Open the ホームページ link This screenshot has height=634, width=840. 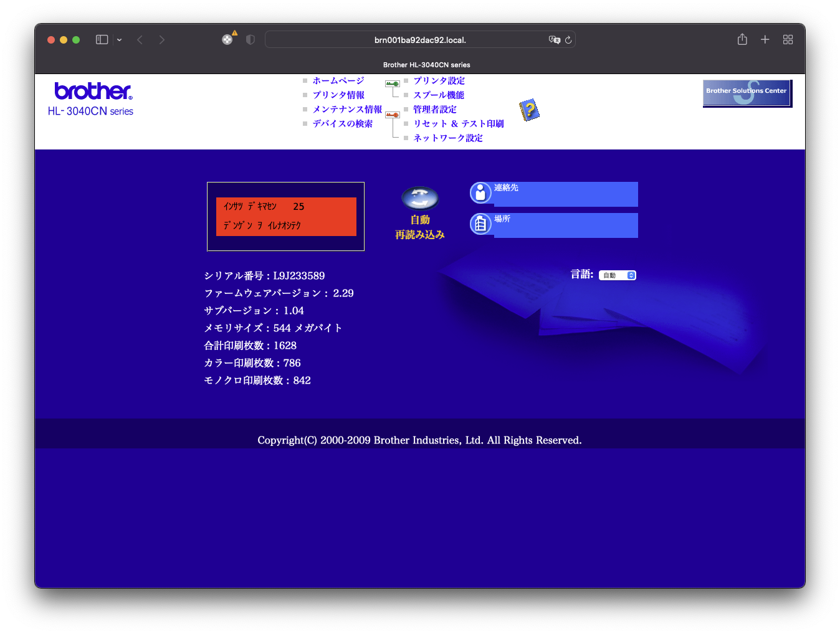pyautogui.click(x=338, y=81)
